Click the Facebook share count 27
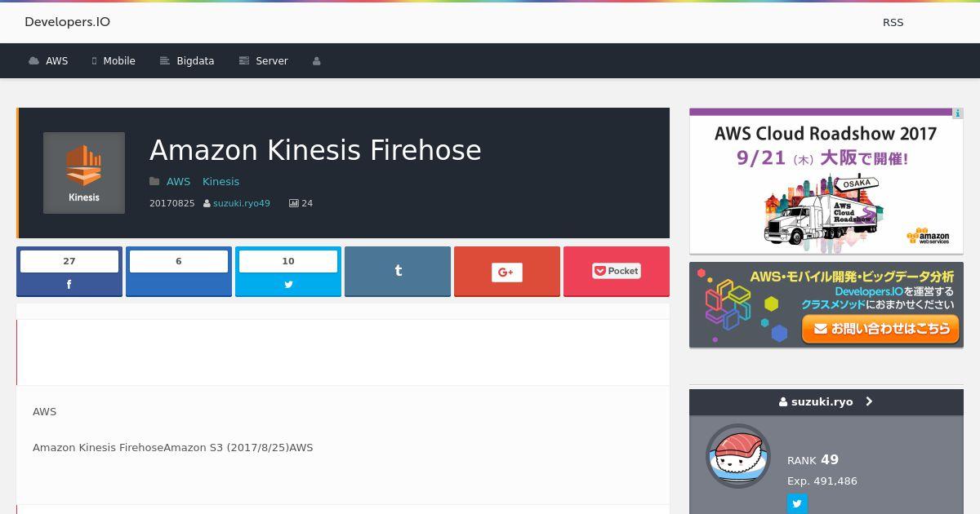This screenshot has width=980, height=514. (x=69, y=261)
